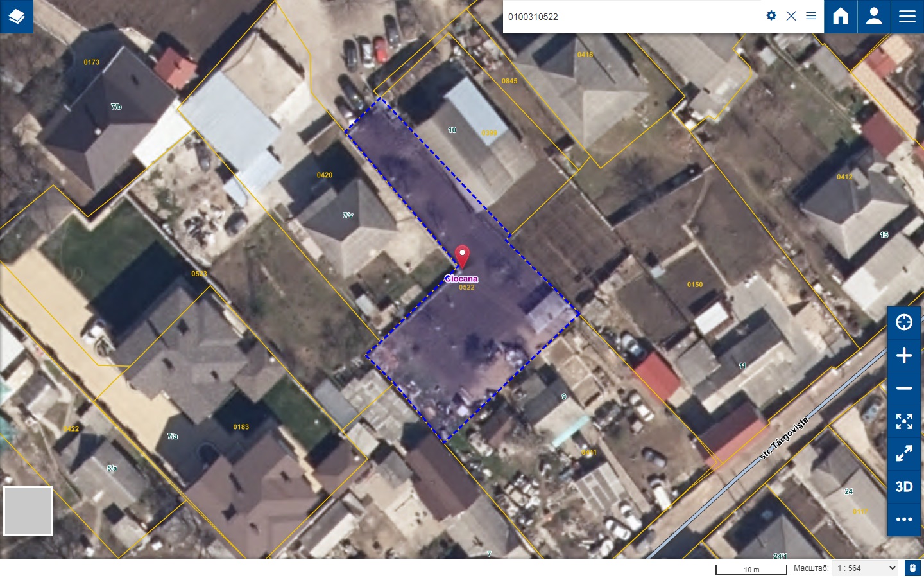Open search settings gear
The width and height of the screenshot is (924, 578).
tap(771, 16)
